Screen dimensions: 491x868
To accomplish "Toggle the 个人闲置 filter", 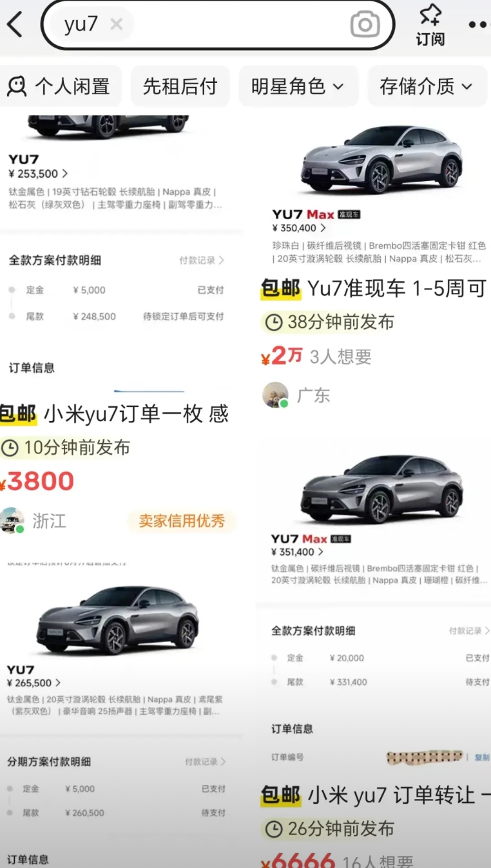I will coord(59,86).
